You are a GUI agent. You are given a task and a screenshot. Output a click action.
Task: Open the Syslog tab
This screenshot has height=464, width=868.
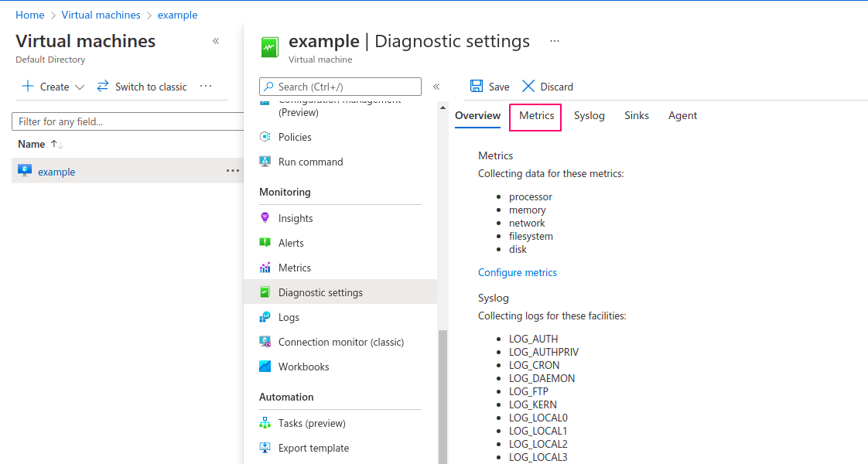[x=589, y=115]
